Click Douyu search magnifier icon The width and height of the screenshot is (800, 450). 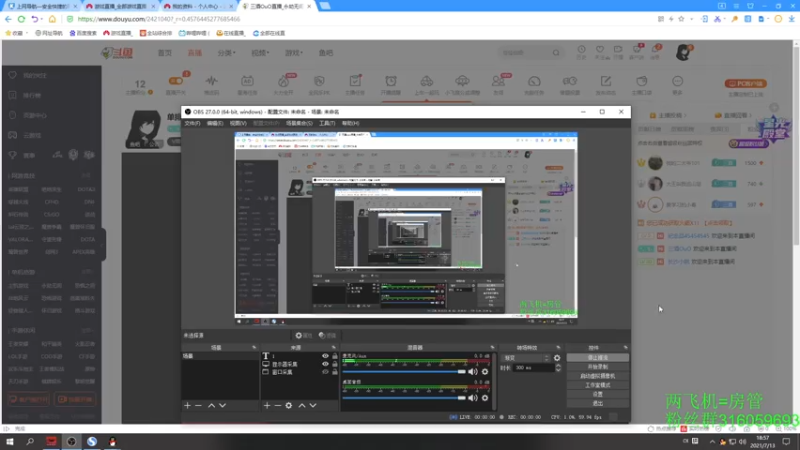click(556, 53)
